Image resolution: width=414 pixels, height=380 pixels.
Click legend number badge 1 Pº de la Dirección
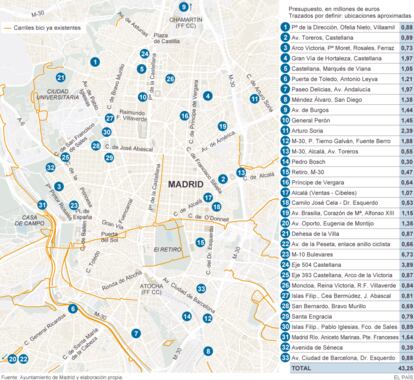(x=285, y=27)
